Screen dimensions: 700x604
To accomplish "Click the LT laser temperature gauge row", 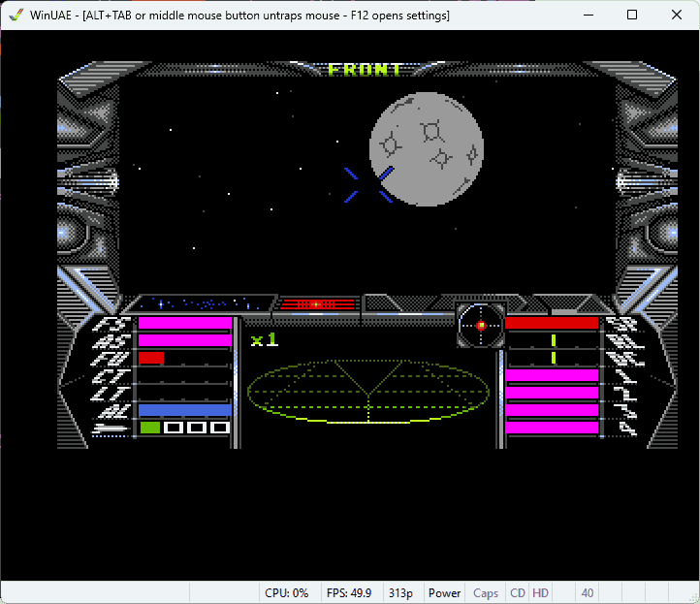I will pos(185,394).
